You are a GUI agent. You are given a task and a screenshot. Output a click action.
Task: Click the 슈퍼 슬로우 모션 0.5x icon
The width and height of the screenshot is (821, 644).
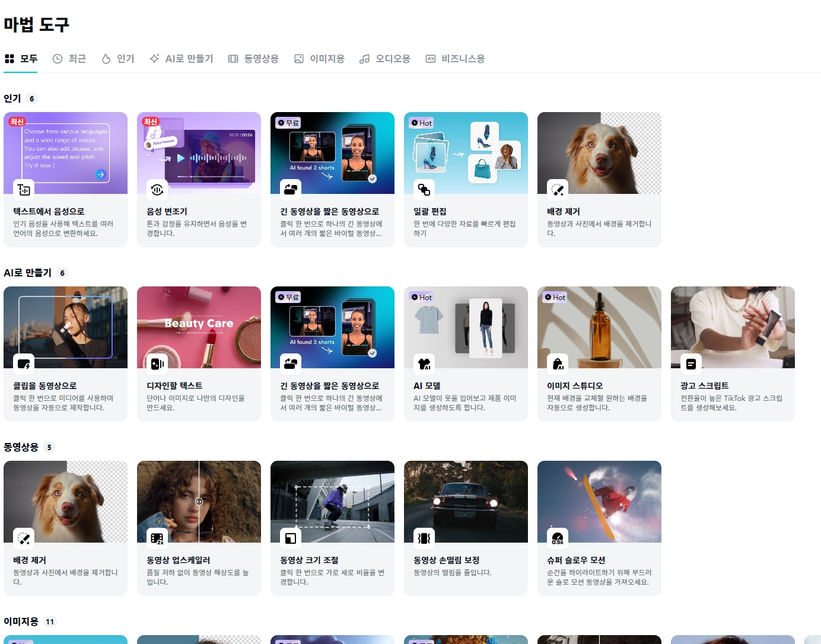click(x=558, y=538)
